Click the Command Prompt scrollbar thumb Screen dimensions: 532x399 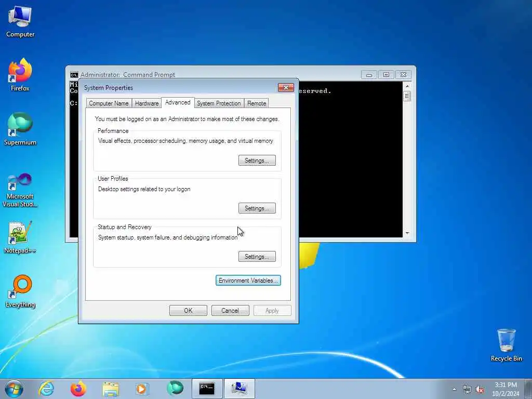point(407,96)
